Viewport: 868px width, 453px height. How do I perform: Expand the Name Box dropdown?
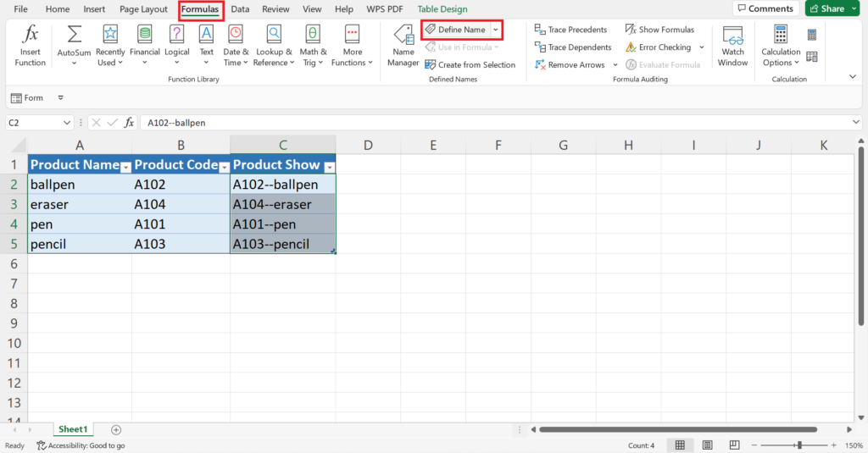tap(66, 123)
